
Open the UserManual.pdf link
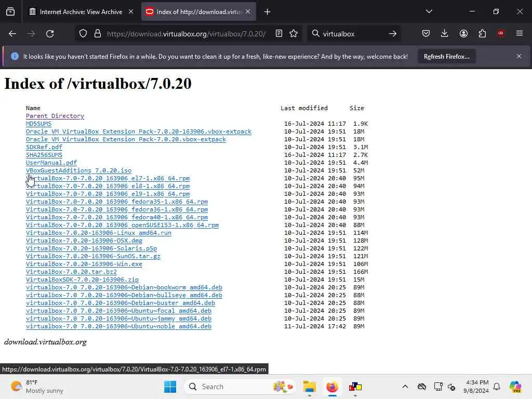[51, 163]
